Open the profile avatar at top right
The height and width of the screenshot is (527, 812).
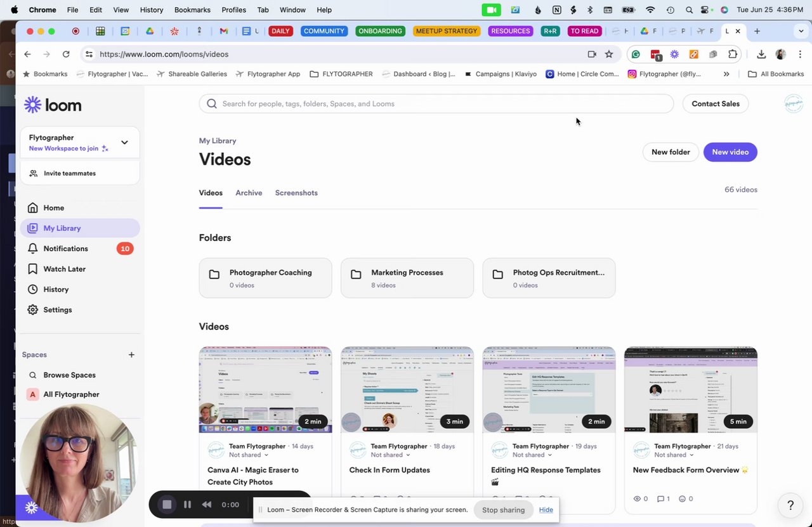tap(794, 103)
